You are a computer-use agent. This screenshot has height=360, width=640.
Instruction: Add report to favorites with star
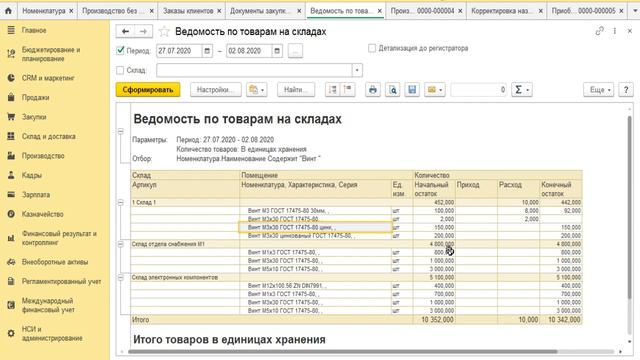coord(164,31)
